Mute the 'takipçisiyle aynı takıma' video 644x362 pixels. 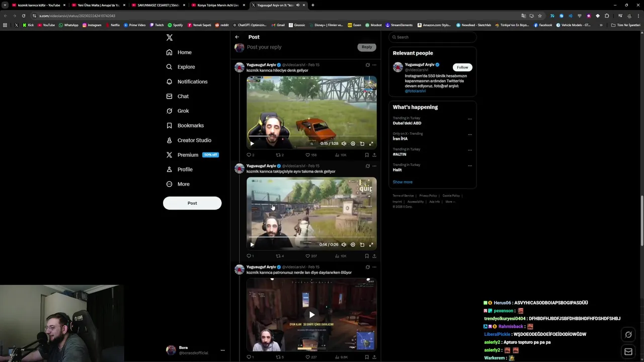click(344, 245)
